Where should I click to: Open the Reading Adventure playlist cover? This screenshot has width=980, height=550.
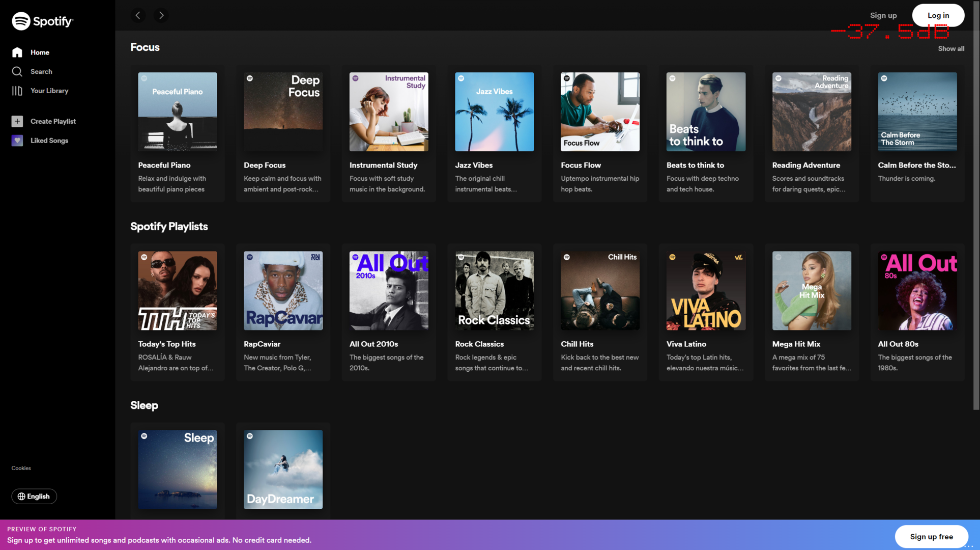point(812,112)
